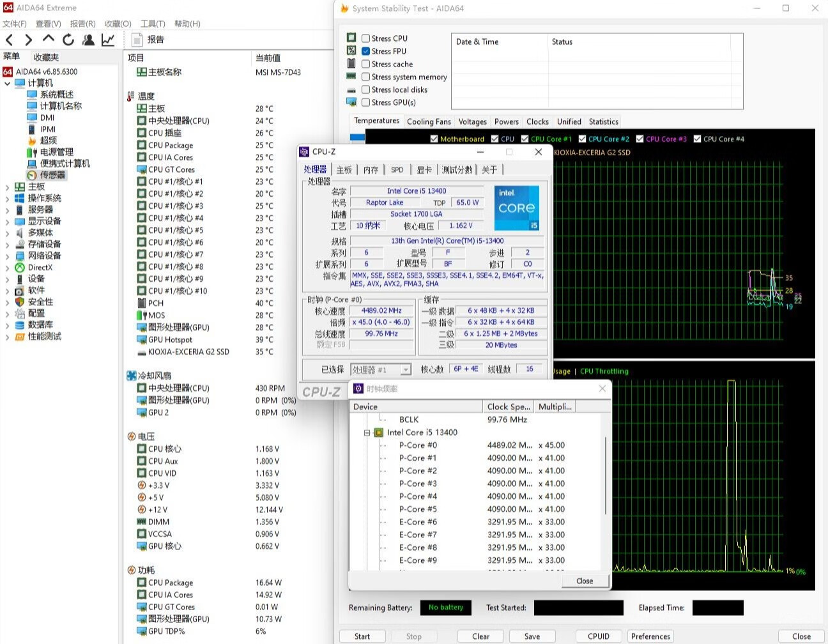Open the 处理器 #1 selection dropdown in CPU-Z
828x644 pixels.
coord(405,370)
